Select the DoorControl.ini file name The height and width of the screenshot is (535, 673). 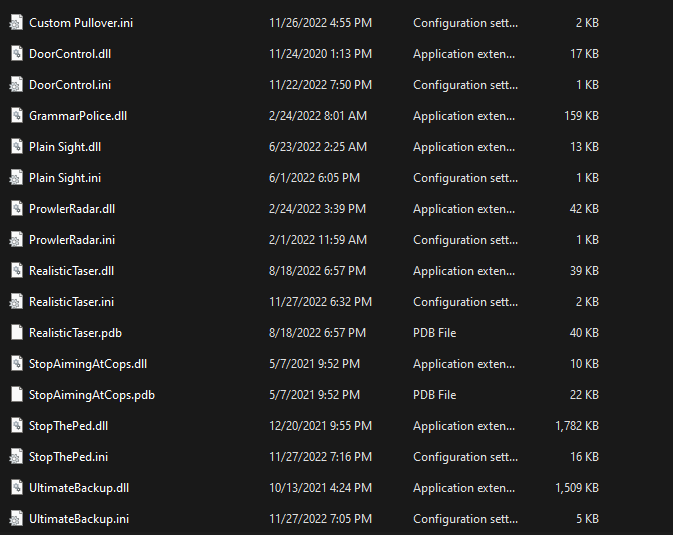(70, 85)
